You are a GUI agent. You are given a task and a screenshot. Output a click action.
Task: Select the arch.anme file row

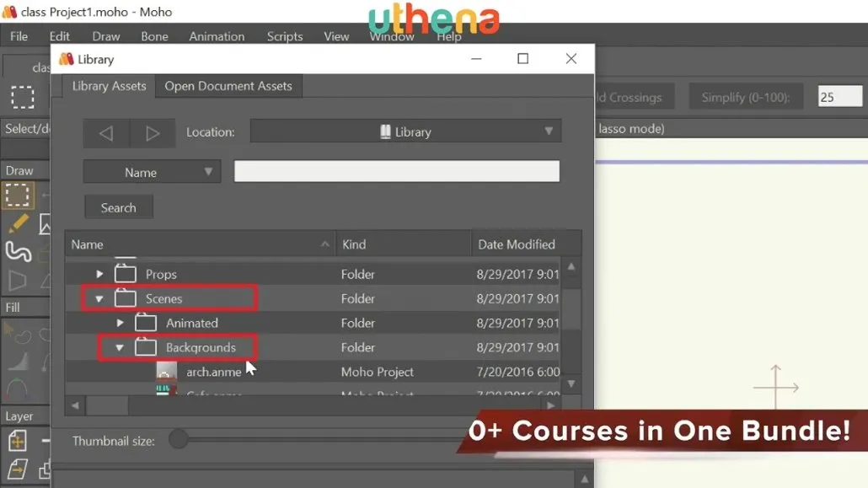[313, 372]
